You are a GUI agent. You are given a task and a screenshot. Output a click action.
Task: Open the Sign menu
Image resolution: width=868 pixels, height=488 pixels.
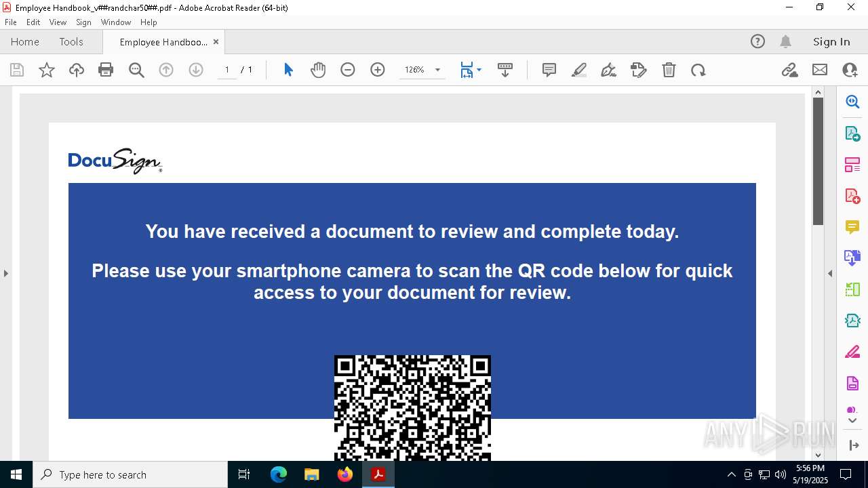point(83,22)
